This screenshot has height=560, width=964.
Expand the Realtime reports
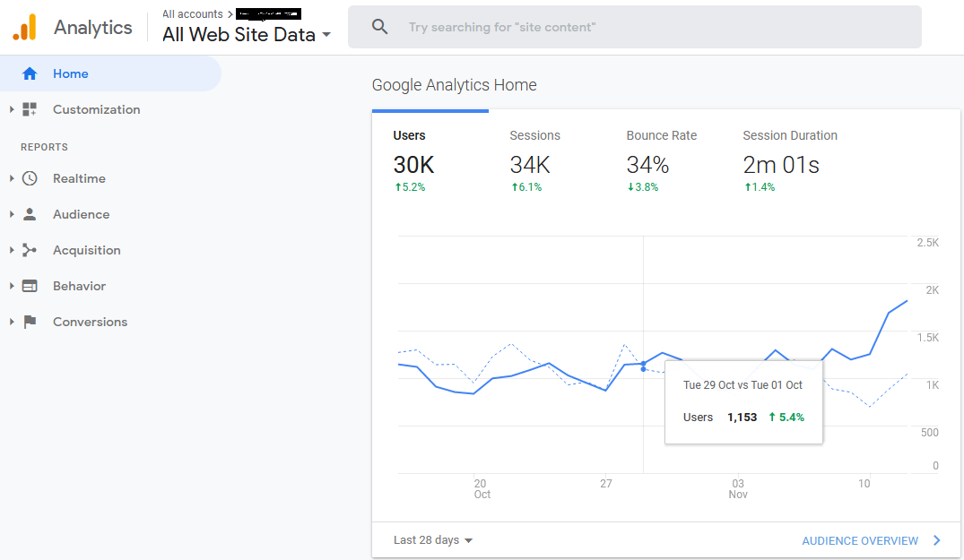click(12, 178)
